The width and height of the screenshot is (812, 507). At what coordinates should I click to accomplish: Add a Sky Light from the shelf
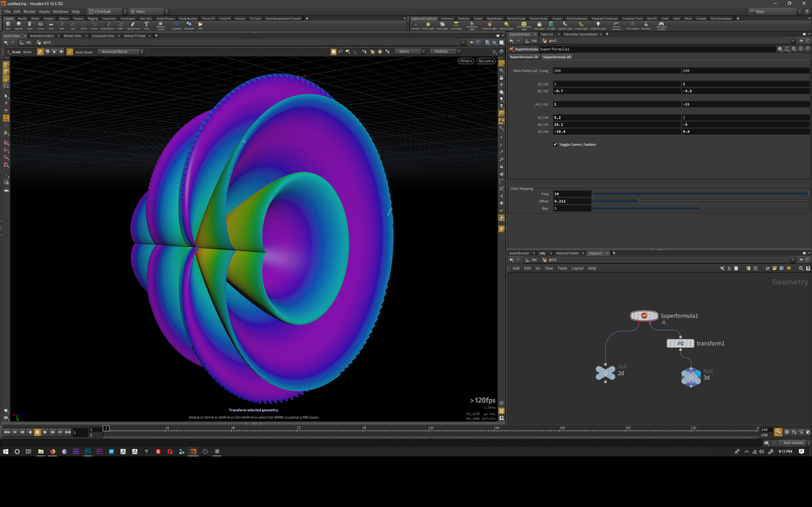[539, 25]
